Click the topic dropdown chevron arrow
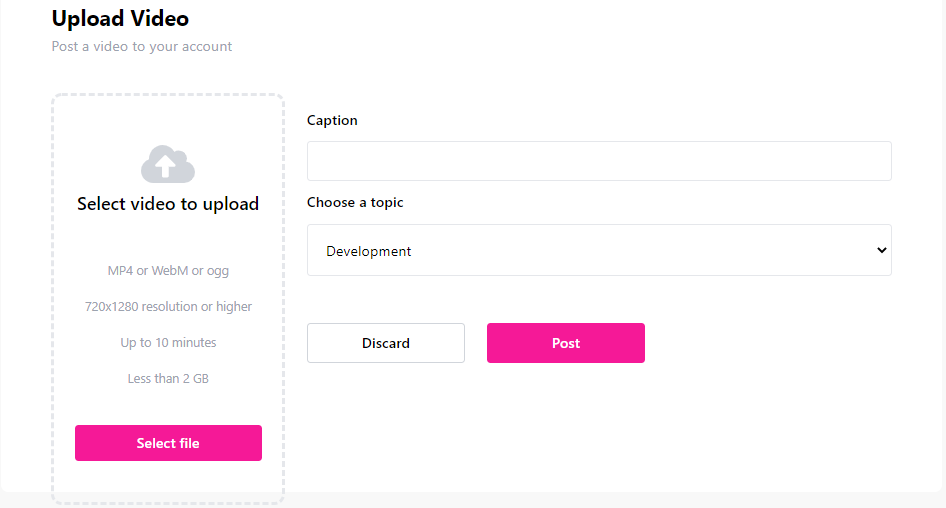The height and width of the screenshot is (508, 946). [x=881, y=250]
